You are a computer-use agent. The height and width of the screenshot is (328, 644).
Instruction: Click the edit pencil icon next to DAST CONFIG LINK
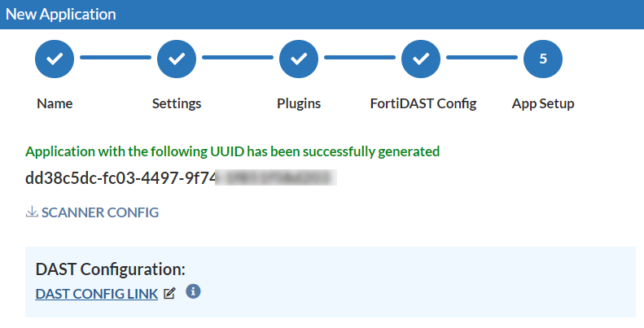coord(169,294)
